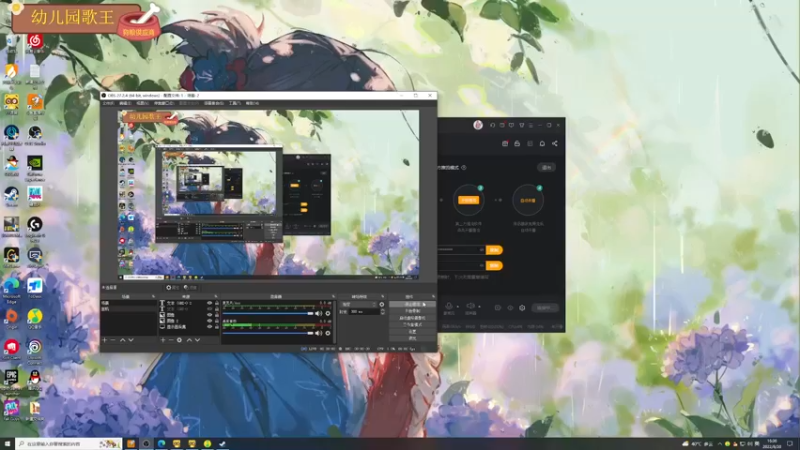The height and width of the screenshot is (450, 800).
Task: Open transition properties gear icon
Action: (x=382, y=305)
